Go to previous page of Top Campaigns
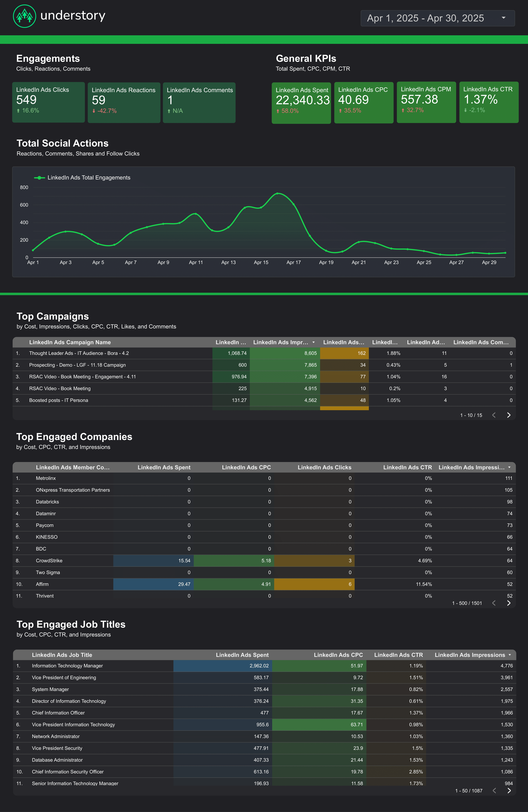Screen dimensions: 528x812 pyautogui.click(x=493, y=415)
